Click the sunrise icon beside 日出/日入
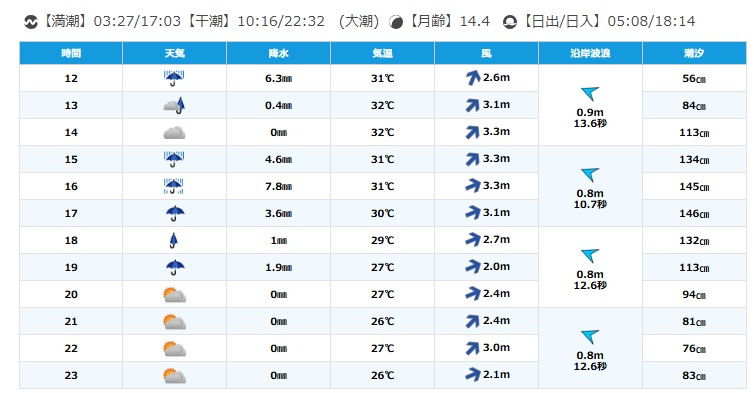 click(x=509, y=22)
